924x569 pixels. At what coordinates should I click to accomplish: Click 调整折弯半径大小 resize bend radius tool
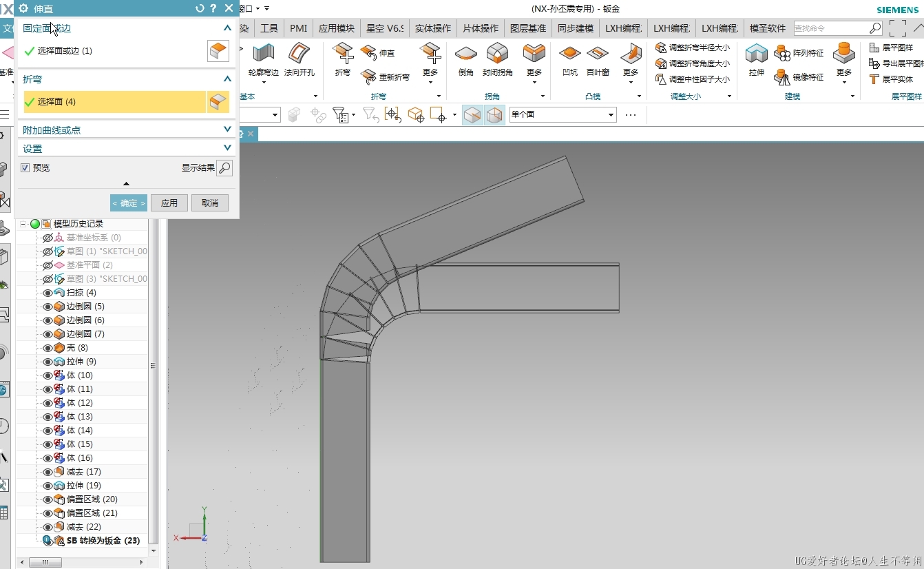pos(693,48)
